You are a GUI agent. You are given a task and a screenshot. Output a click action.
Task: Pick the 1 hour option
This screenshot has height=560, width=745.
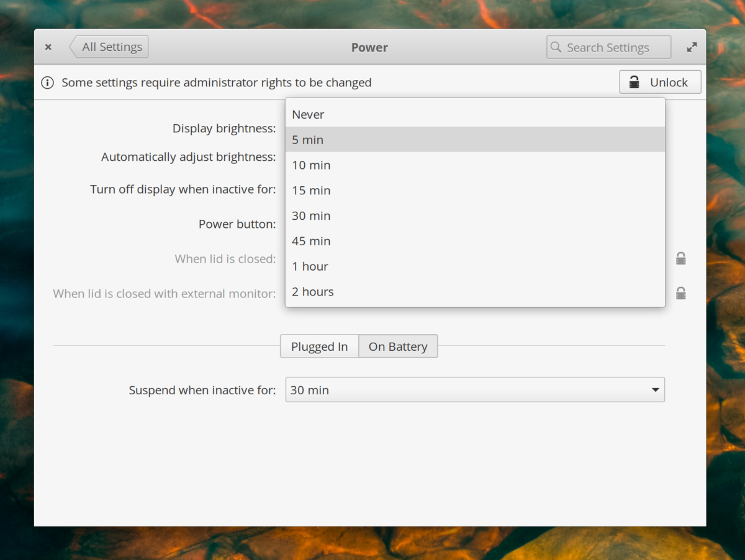point(475,266)
